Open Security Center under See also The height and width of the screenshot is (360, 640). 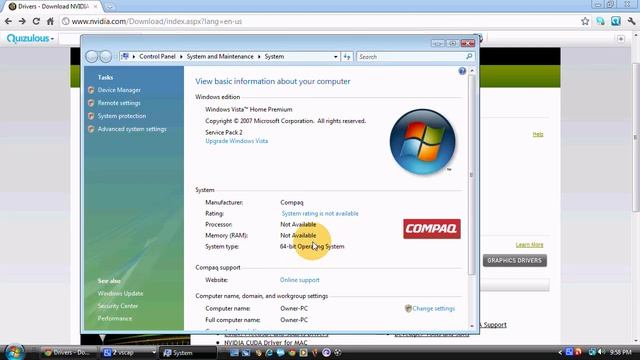[x=118, y=306]
